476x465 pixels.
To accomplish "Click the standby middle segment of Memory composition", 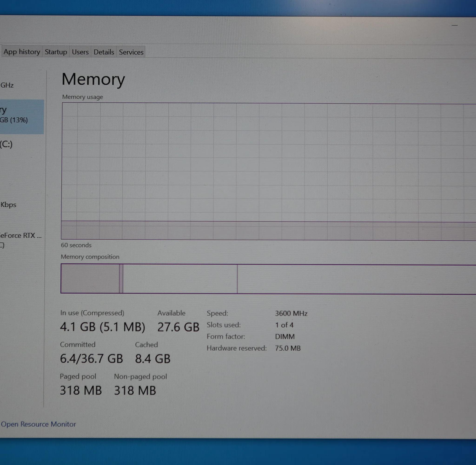I will (x=180, y=279).
